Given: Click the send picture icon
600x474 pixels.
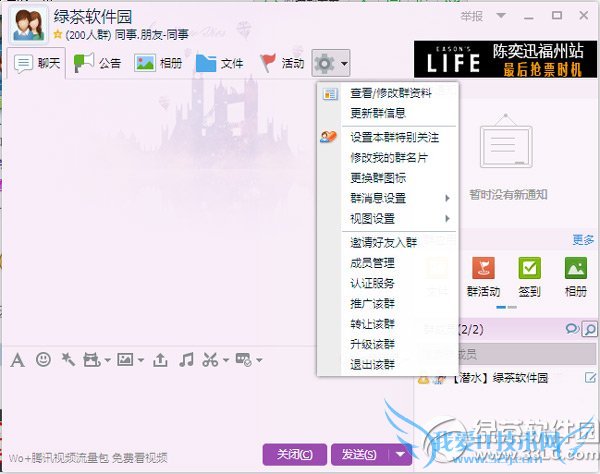Looking at the screenshot, I should coord(126,359).
